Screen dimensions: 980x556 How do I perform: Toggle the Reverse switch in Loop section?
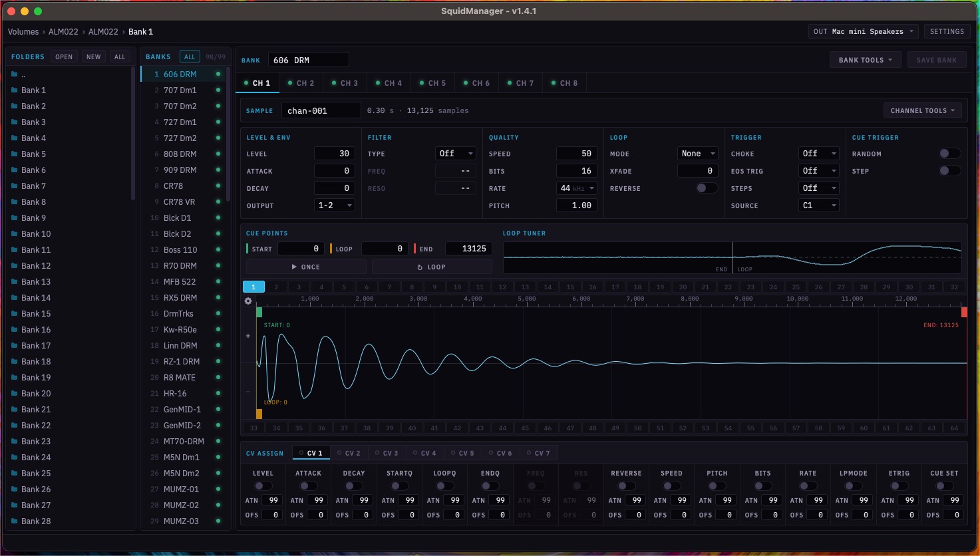pos(707,188)
